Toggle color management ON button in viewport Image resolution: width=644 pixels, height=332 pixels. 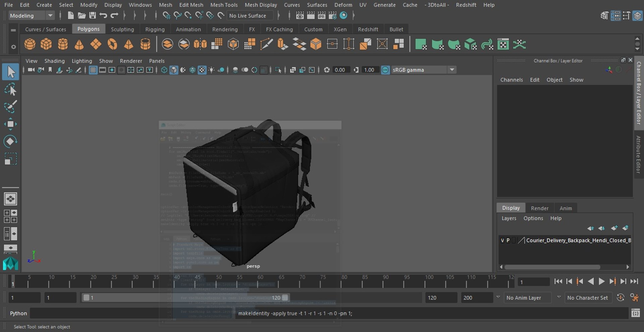(x=385, y=70)
